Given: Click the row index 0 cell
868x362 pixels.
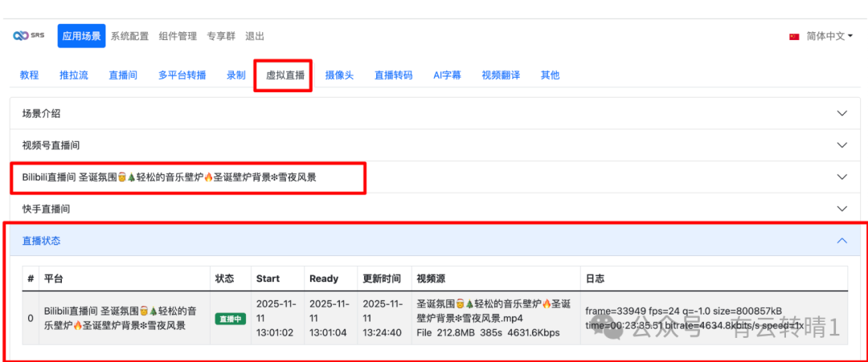Looking at the screenshot, I should (31, 319).
